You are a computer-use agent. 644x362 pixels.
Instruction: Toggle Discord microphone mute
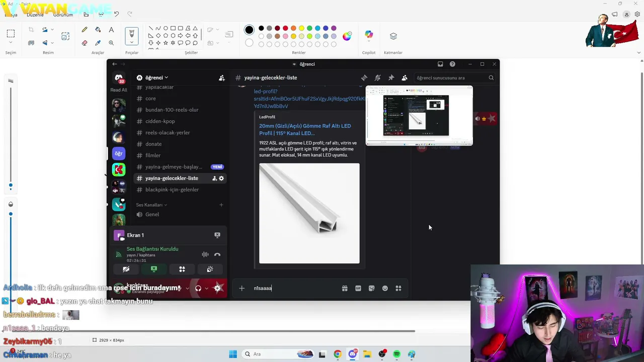[x=179, y=288]
